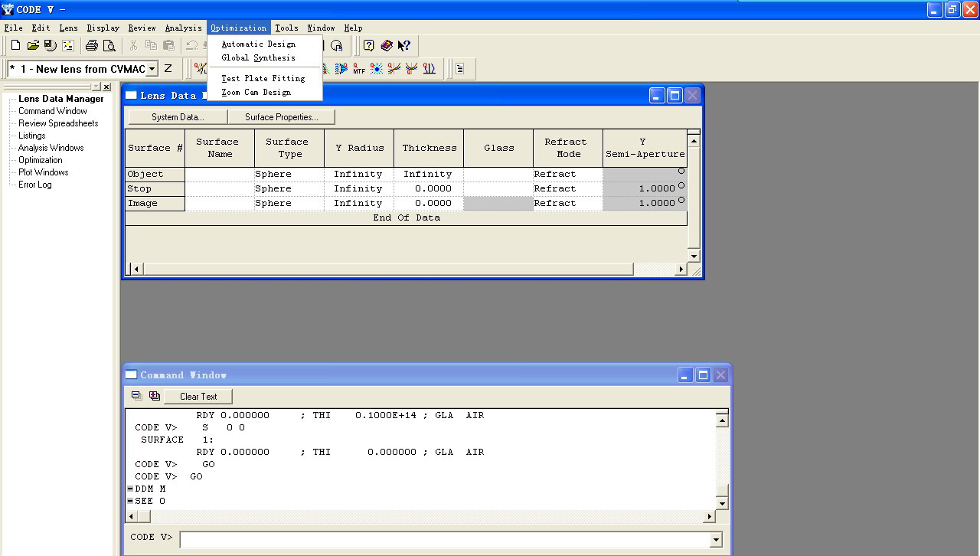This screenshot has width=980, height=556.
Task: Click the field curves icon before the lens icon
Action: tap(412, 69)
